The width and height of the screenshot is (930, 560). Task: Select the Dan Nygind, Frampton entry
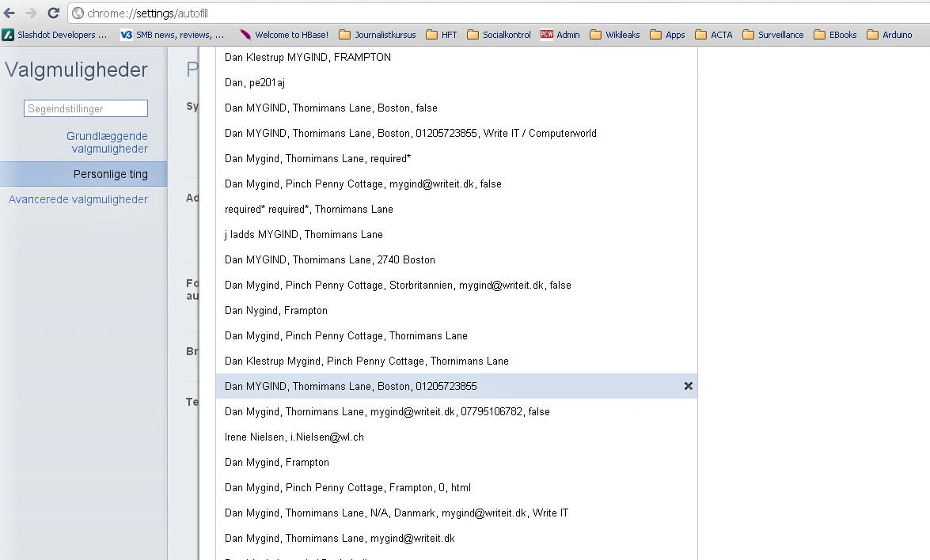276,310
